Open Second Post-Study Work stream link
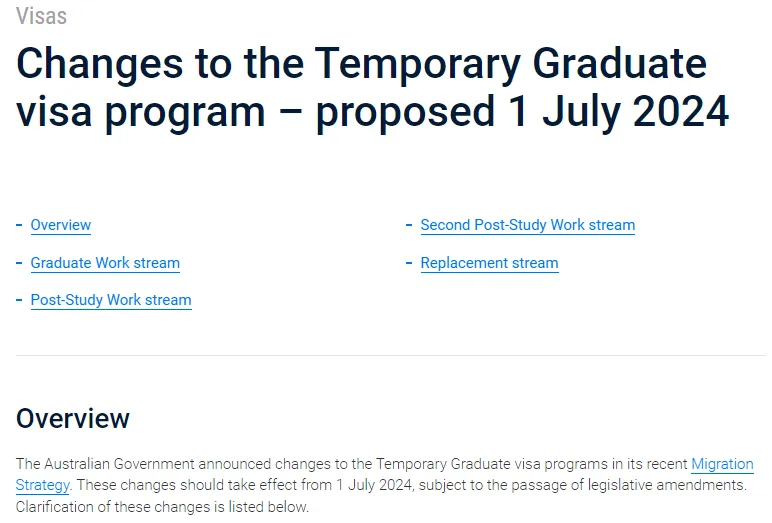This screenshot has width=772, height=523. (x=527, y=225)
